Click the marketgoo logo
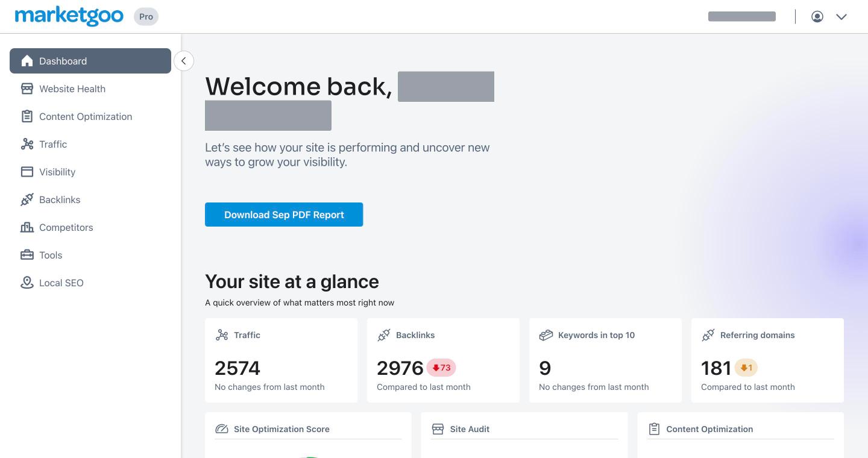Viewport: 868px width, 458px height. click(69, 16)
